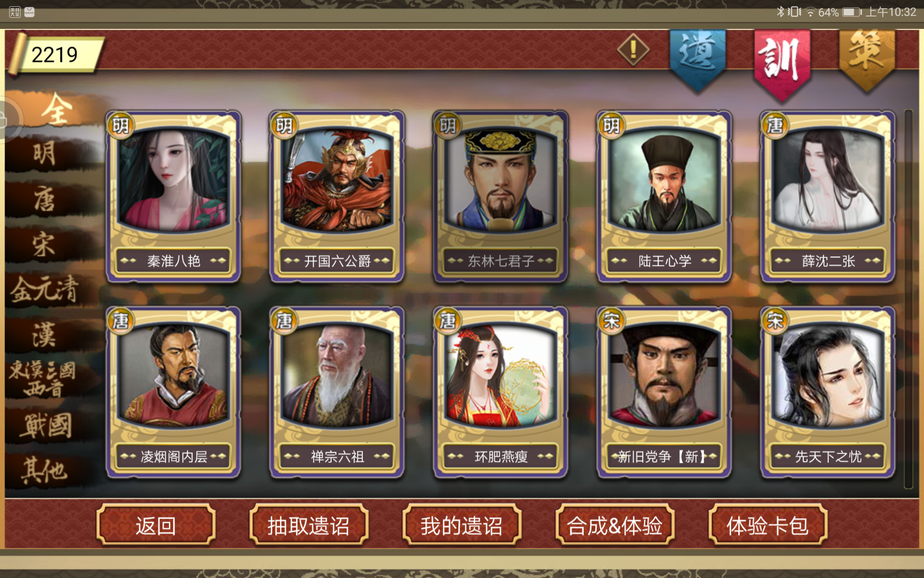Show the 宋 dynasty cards
Viewport: 924px width, 578px height.
tap(44, 244)
